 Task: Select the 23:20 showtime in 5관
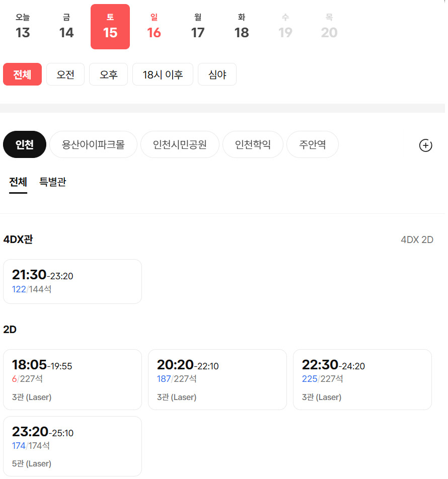72,446
